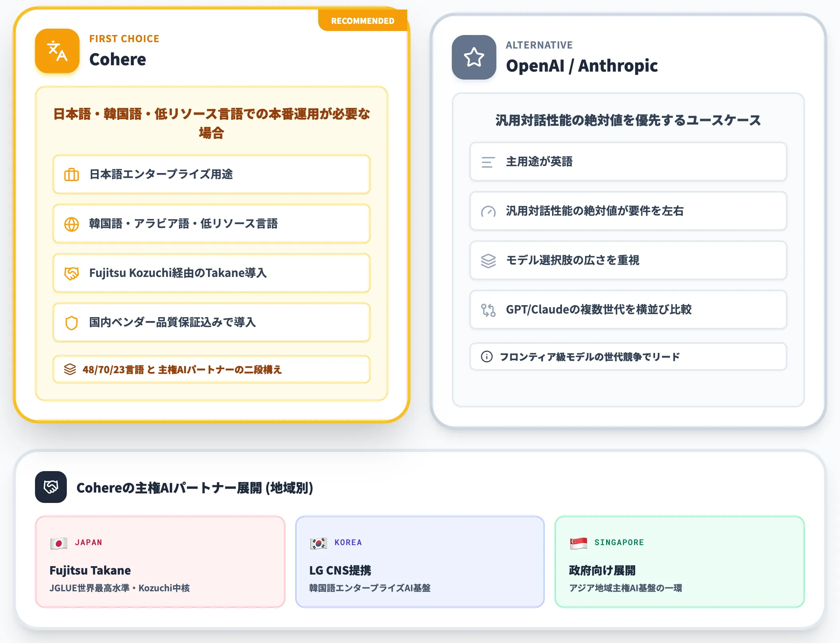Click the KOREA label
Image resolution: width=840 pixels, height=643 pixels.
tap(348, 542)
